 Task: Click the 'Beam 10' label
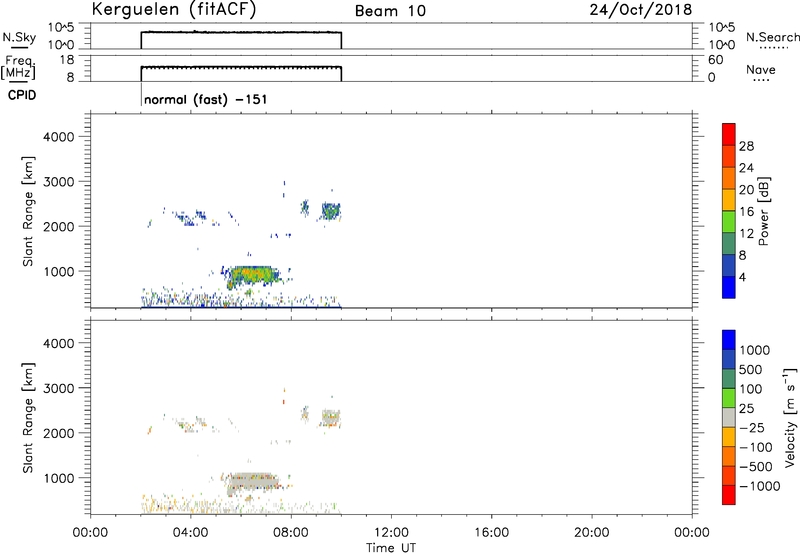(x=390, y=11)
